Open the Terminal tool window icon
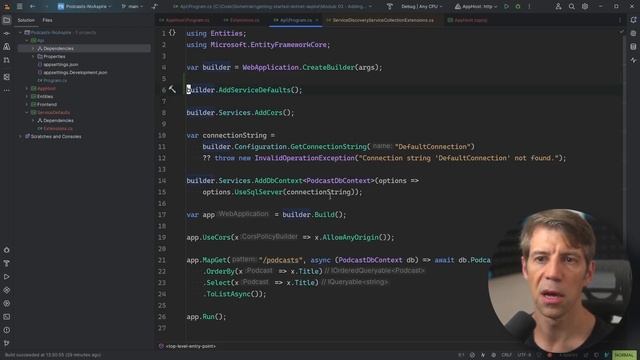 tap(7, 317)
